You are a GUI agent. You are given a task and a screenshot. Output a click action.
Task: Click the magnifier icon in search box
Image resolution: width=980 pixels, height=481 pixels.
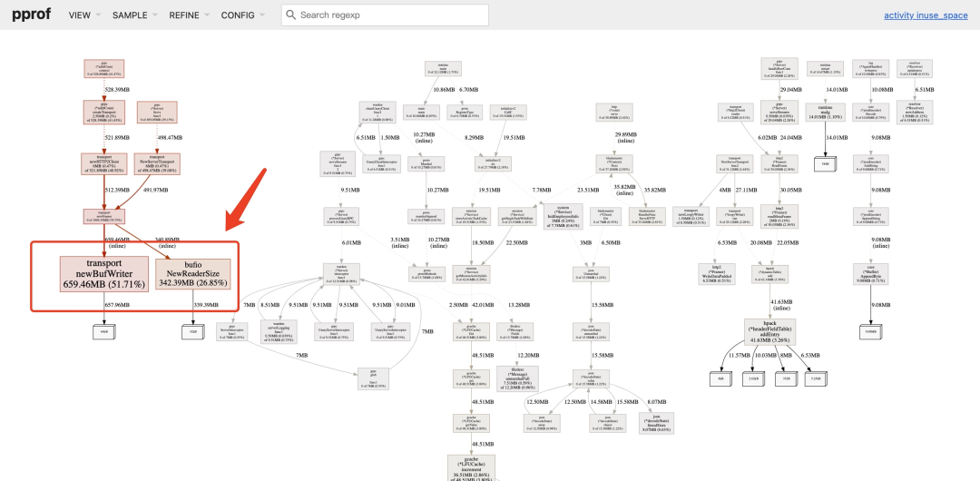[x=290, y=15]
